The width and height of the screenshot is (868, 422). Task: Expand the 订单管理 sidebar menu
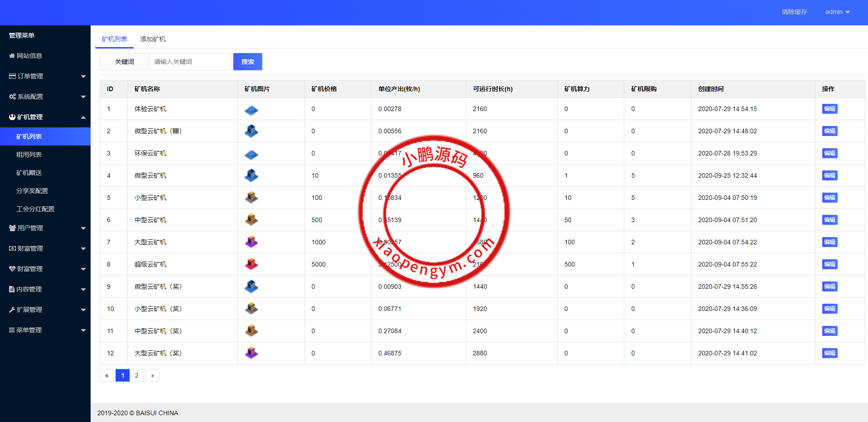(x=45, y=76)
